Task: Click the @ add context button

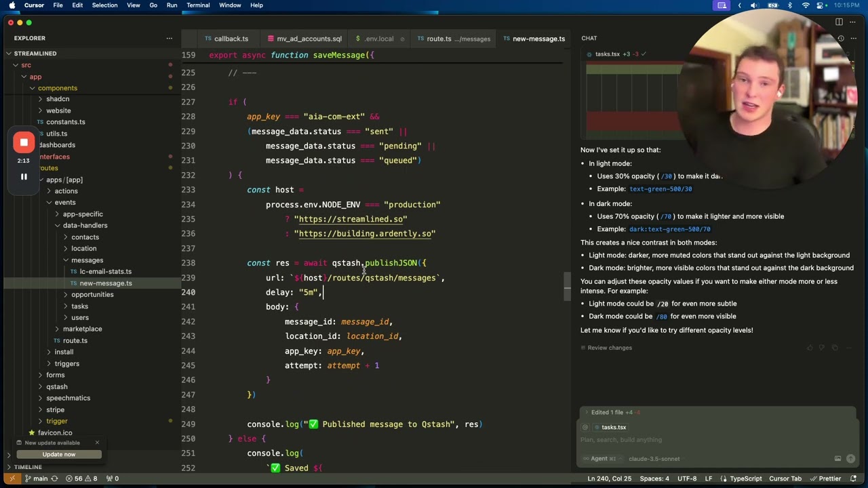Action: 585,427
